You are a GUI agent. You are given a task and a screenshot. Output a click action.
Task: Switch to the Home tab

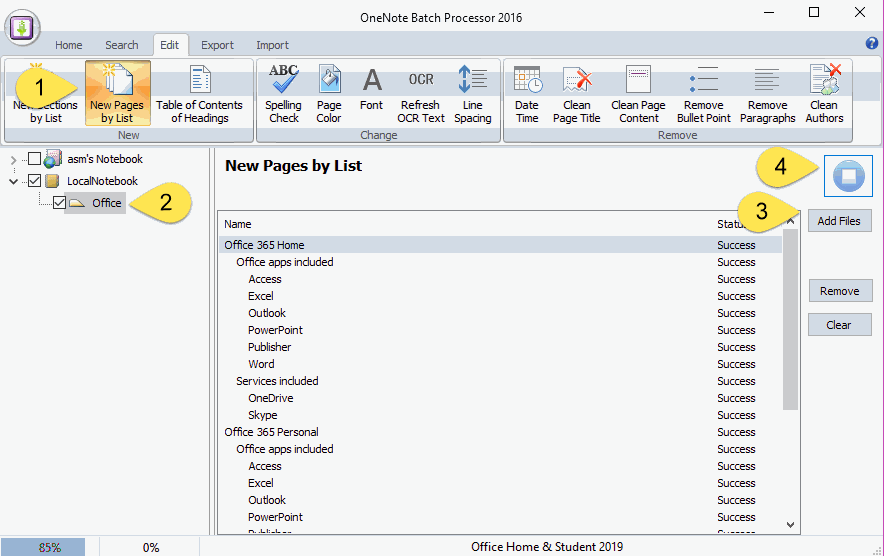[x=68, y=45]
